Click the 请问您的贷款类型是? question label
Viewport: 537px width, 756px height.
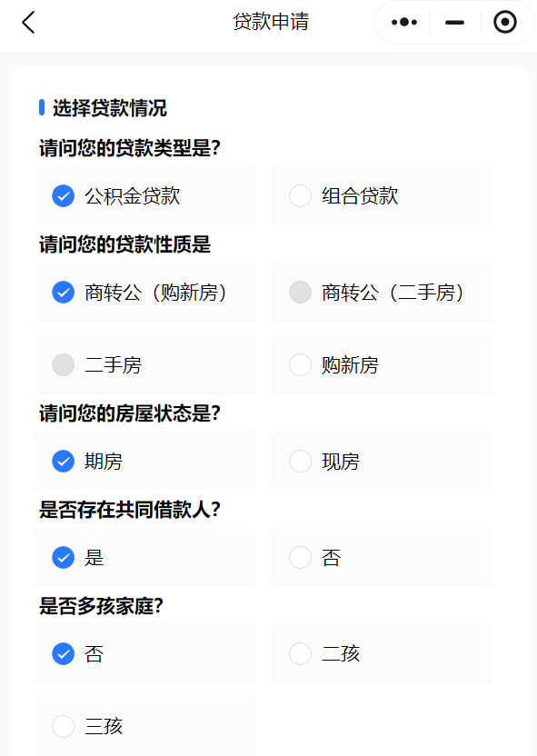coord(130,148)
